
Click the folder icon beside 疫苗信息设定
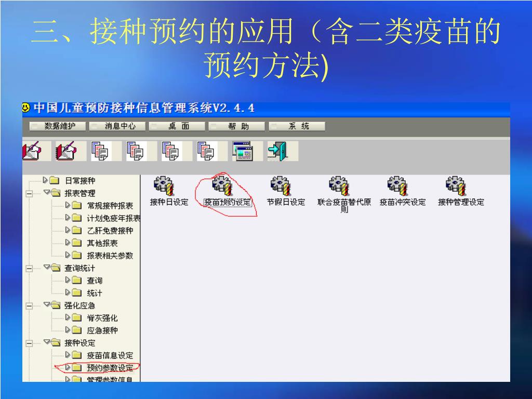pyautogui.click(x=77, y=355)
